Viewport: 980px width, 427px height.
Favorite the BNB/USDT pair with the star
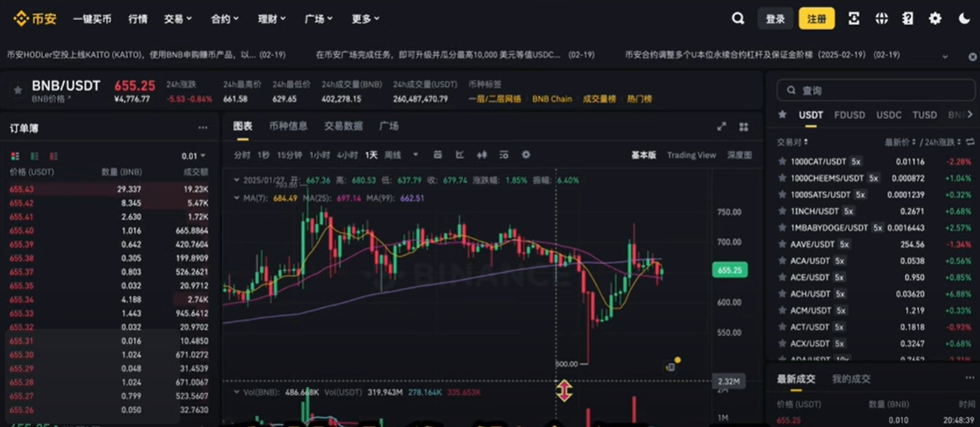coord(17,90)
